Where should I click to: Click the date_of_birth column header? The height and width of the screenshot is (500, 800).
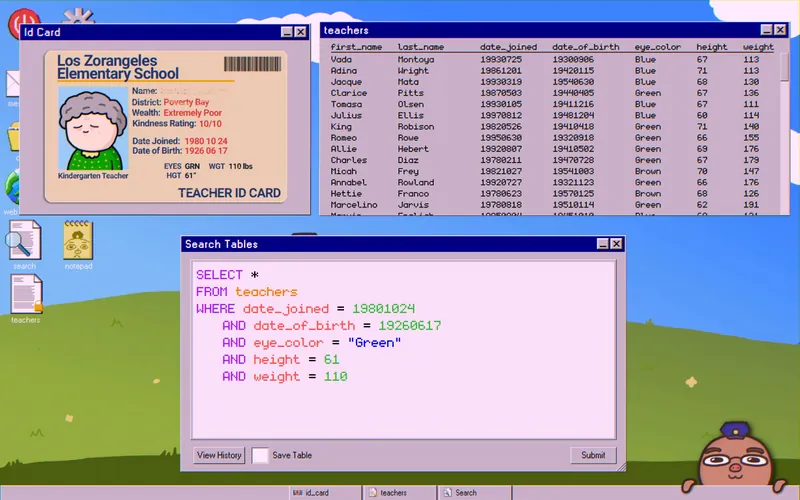(x=585, y=47)
